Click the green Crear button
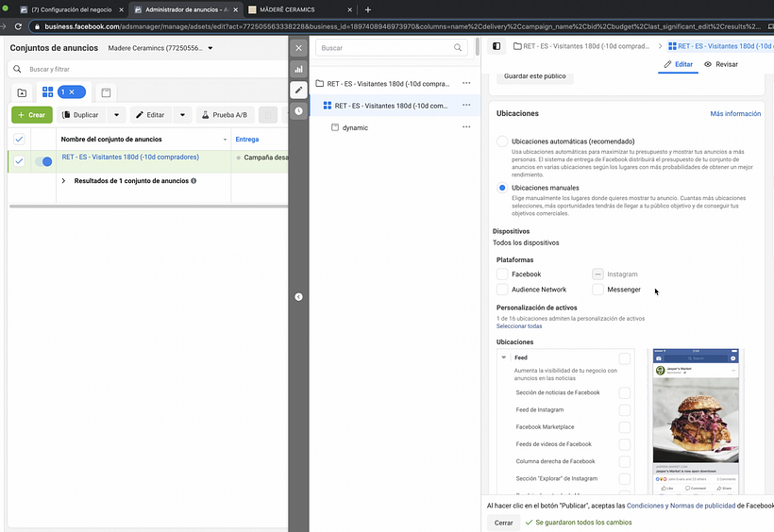The width and height of the screenshot is (774, 532). coord(31,115)
